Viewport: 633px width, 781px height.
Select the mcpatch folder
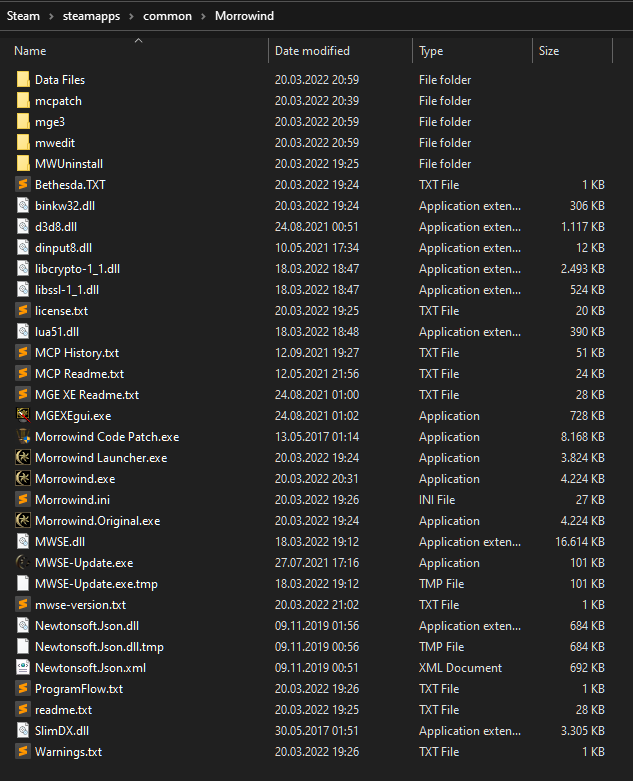58,101
